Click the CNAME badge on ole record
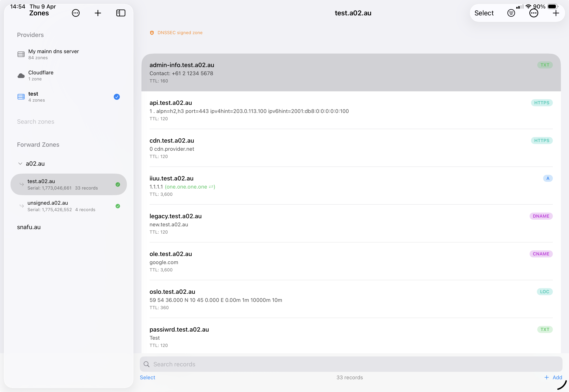Screen dimensions: 569x392 point(541,254)
